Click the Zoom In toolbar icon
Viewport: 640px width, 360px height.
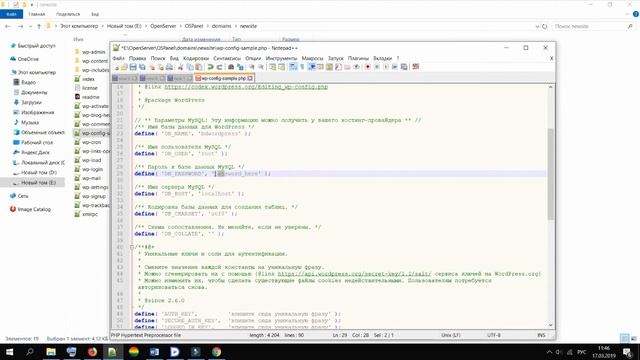[x=252, y=67]
